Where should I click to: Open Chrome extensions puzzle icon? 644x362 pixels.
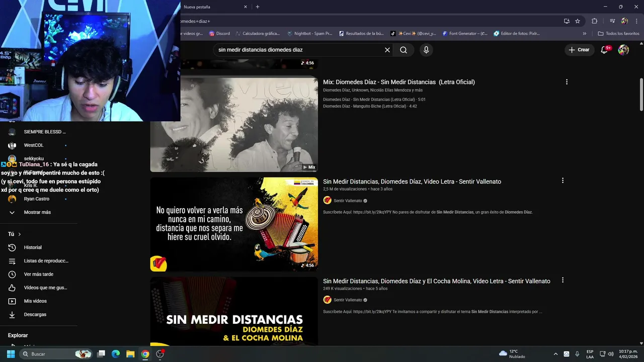(x=595, y=21)
